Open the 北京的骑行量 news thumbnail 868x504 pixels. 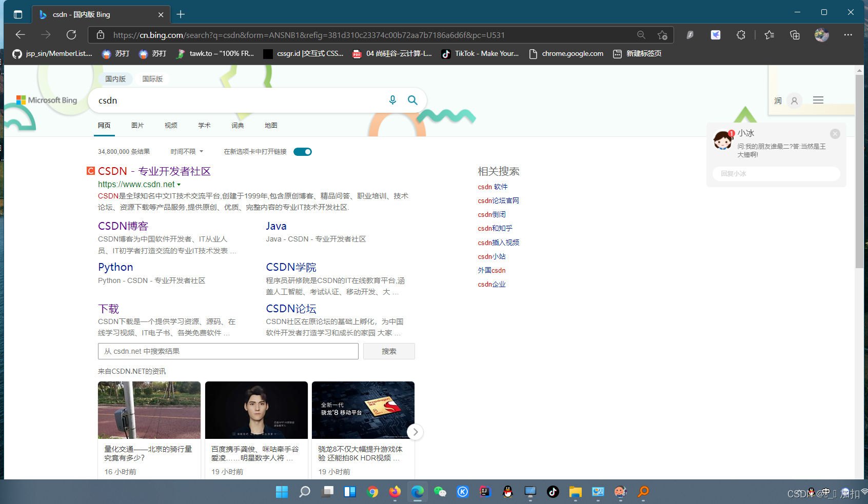click(149, 410)
